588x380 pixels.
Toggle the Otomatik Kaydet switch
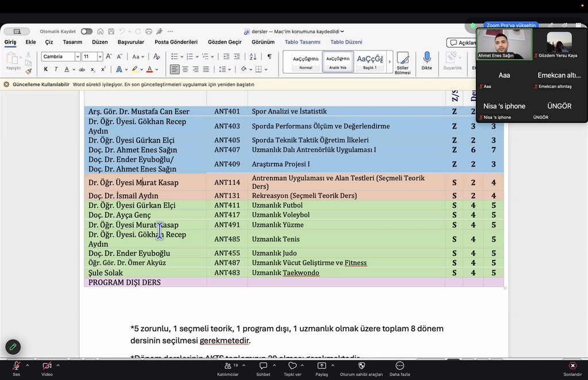pos(87,32)
